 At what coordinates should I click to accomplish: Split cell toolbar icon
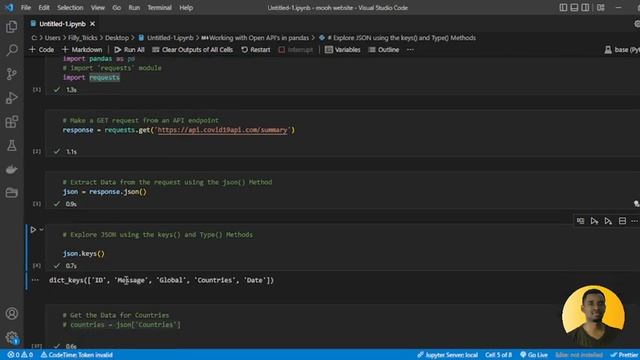coord(622,221)
